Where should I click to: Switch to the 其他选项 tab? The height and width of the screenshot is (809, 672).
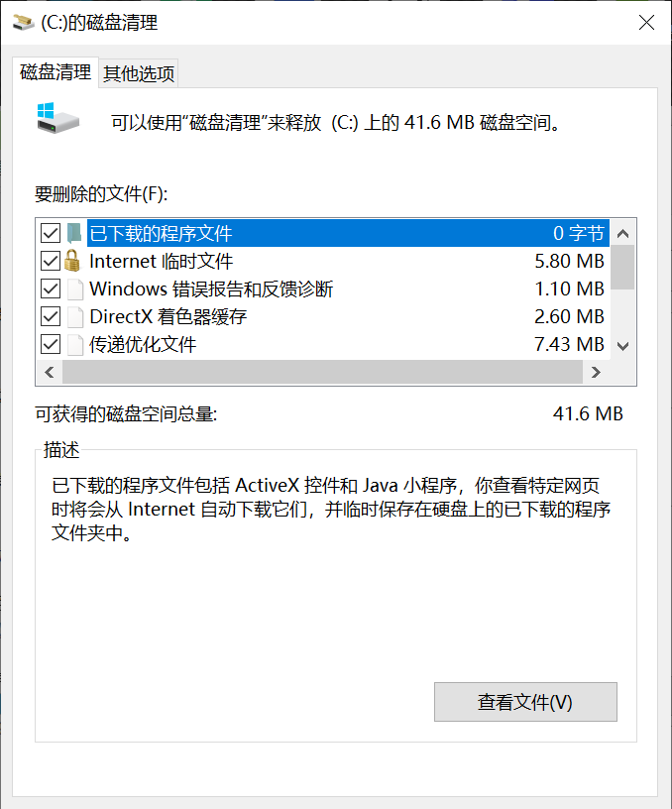(138, 72)
